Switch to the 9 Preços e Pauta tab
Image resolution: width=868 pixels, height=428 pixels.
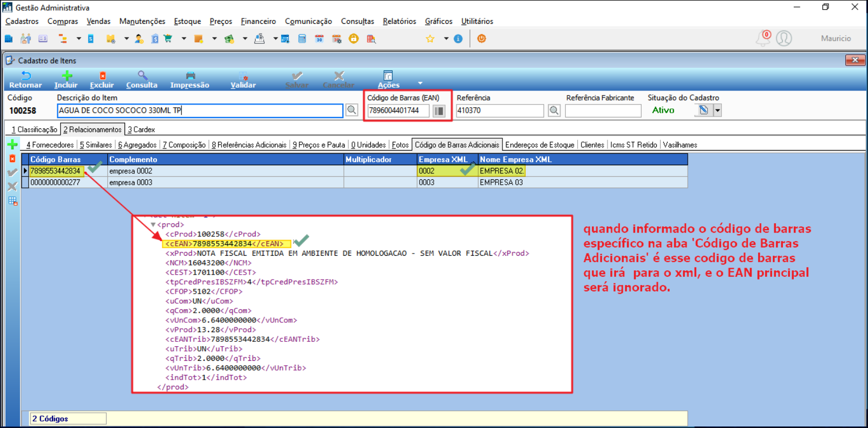tap(319, 145)
